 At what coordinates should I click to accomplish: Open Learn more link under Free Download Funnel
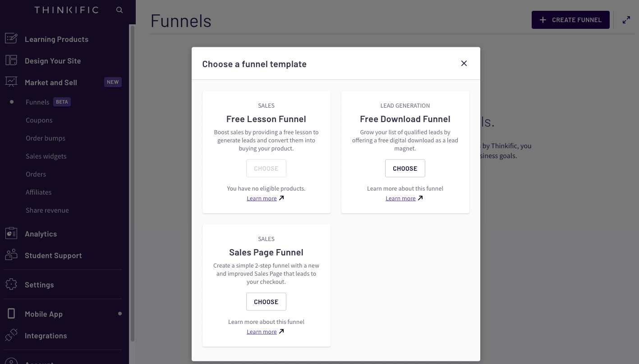(x=400, y=198)
